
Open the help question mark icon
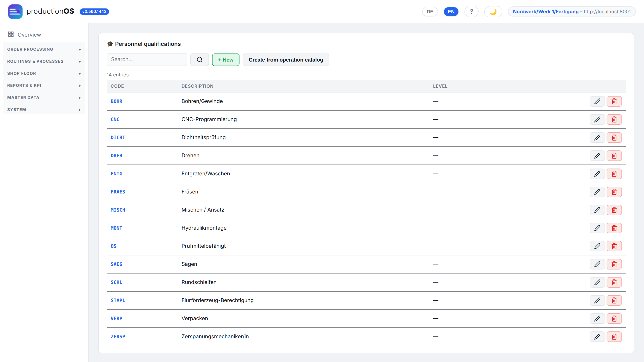coord(471,11)
